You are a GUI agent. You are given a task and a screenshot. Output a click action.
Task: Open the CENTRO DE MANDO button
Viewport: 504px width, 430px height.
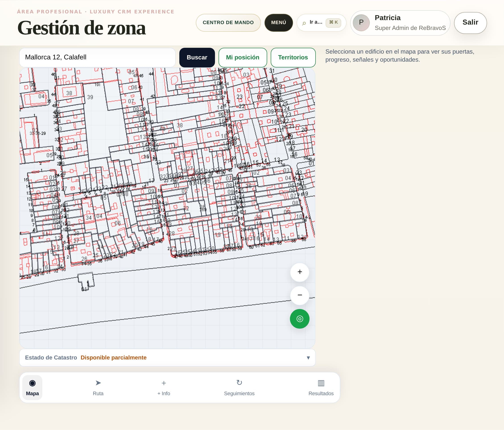[228, 23]
